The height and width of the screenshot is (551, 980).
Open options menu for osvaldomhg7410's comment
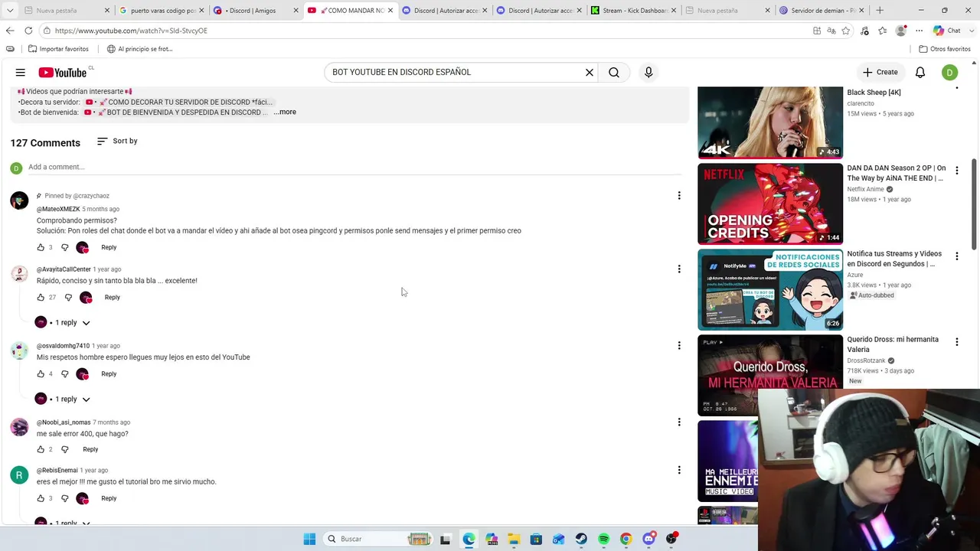pyautogui.click(x=679, y=345)
